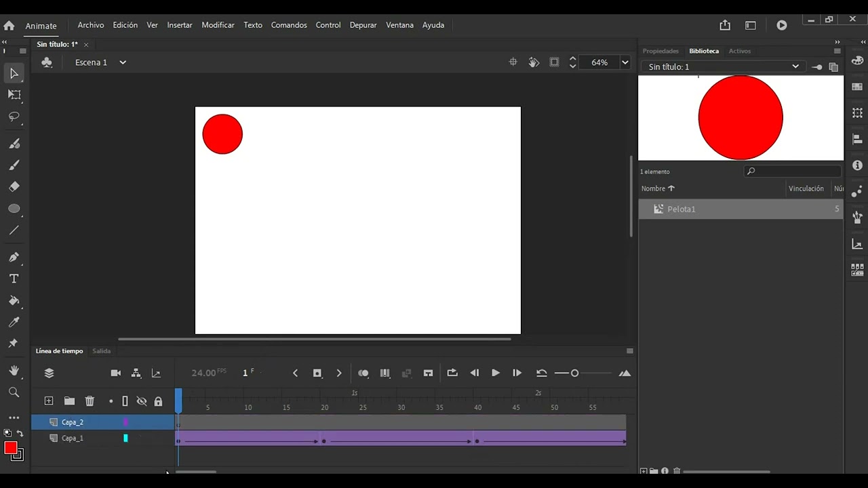Viewport: 868px width, 488px height.
Task: Open the workspace layout switcher icon
Action: coord(751,25)
